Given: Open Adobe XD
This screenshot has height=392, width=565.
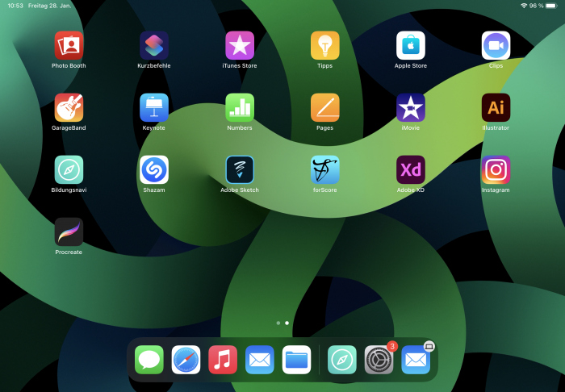Looking at the screenshot, I should tap(411, 170).
